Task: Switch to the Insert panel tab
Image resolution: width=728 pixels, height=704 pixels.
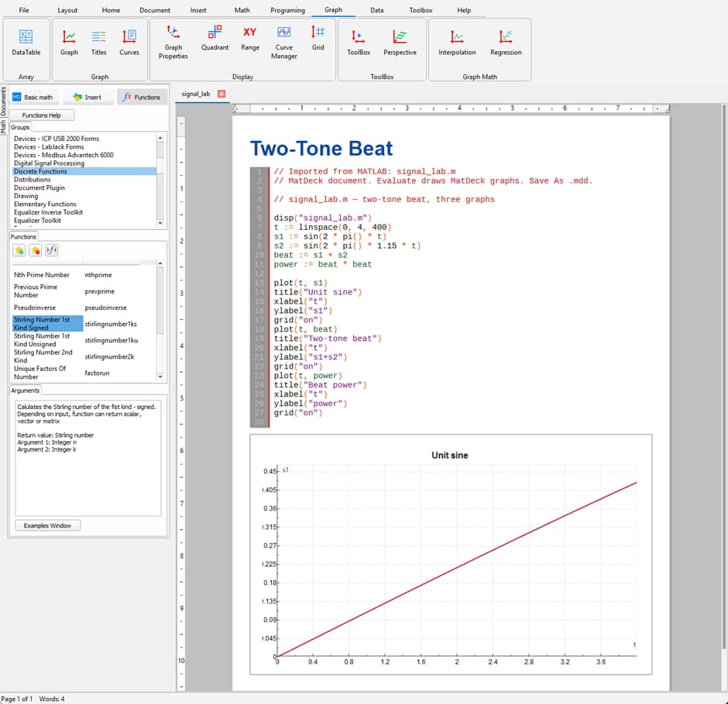Action: point(88,97)
